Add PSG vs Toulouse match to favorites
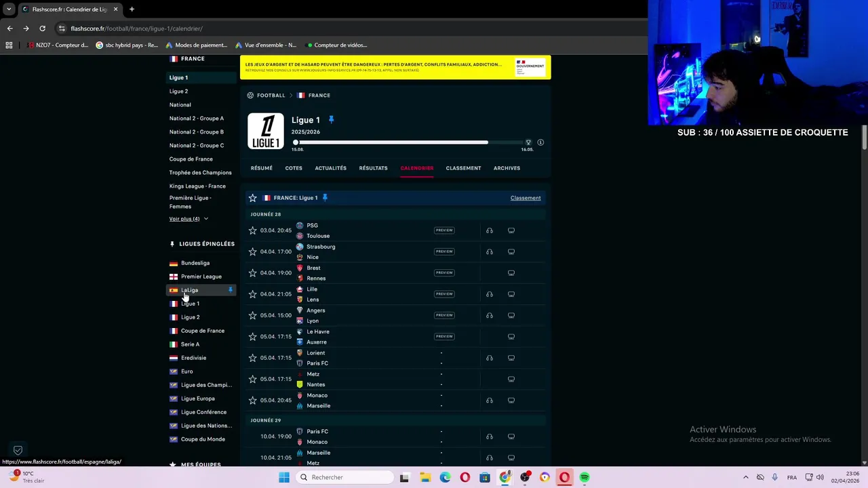Image resolution: width=868 pixels, height=488 pixels. (x=253, y=230)
